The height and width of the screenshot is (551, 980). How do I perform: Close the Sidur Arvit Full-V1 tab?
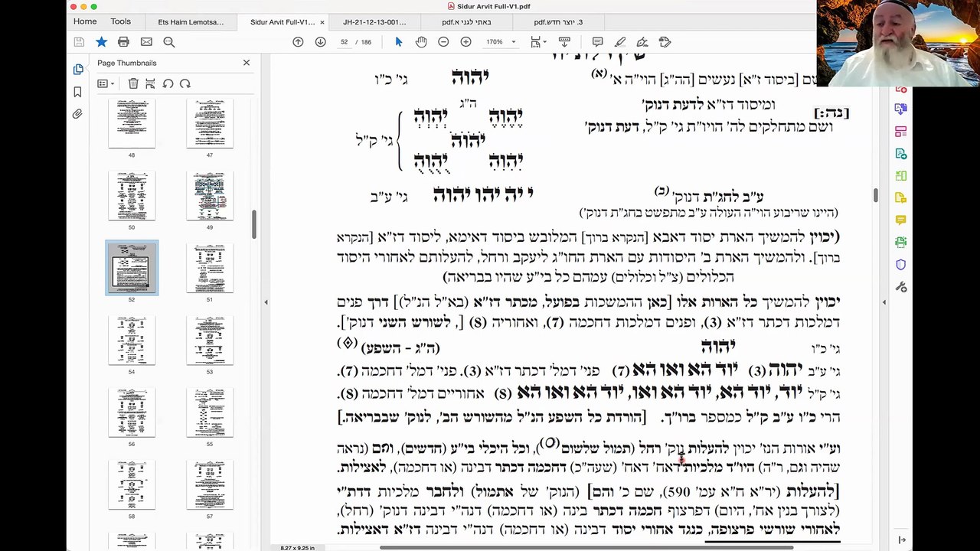pyautogui.click(x=322, y=22)
